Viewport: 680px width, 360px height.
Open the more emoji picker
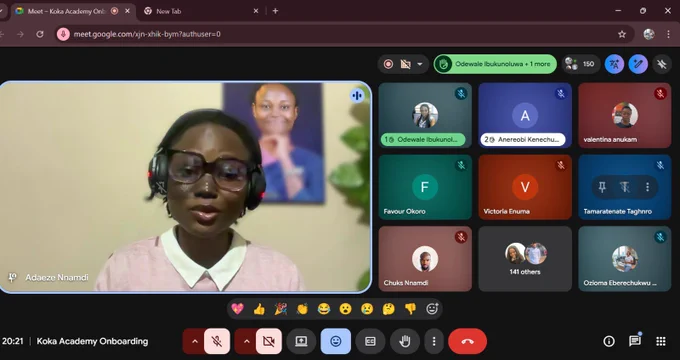point(432,309)
